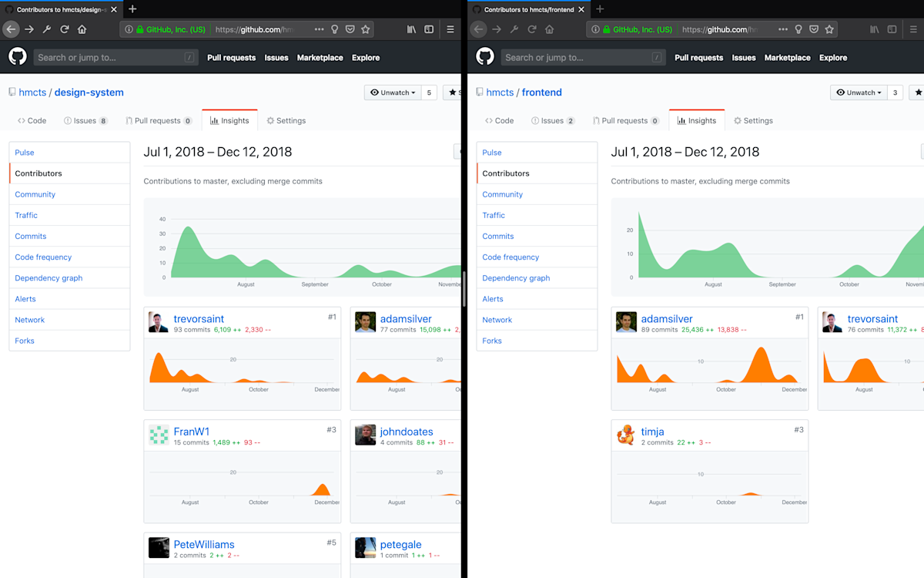924x578 pixels.
Task: Open Pocket save icon in left window
Action: click(x=350, y=29)
